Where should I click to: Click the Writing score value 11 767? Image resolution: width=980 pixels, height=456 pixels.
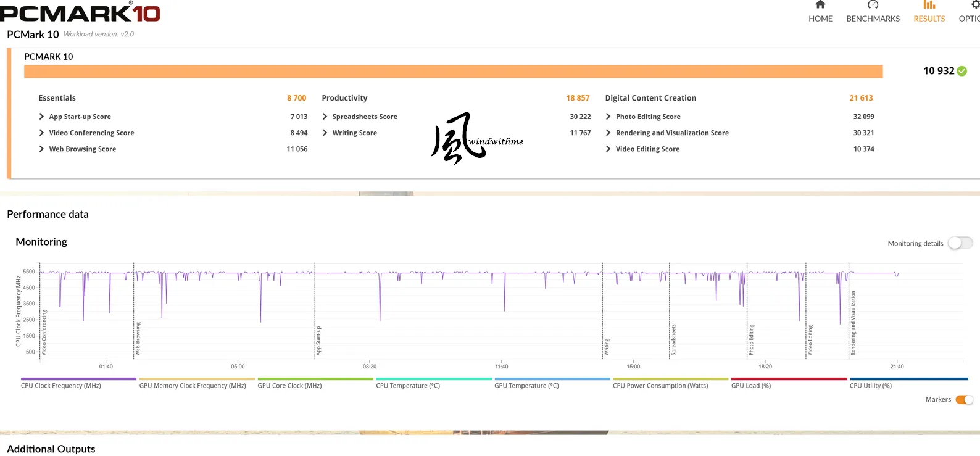pyautogui.click(x=580, y=133)
